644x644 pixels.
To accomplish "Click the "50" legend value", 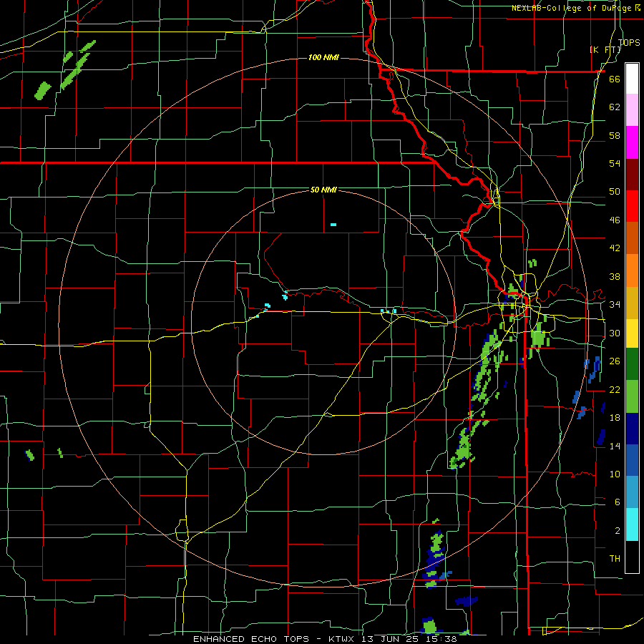I will [615, 191].
